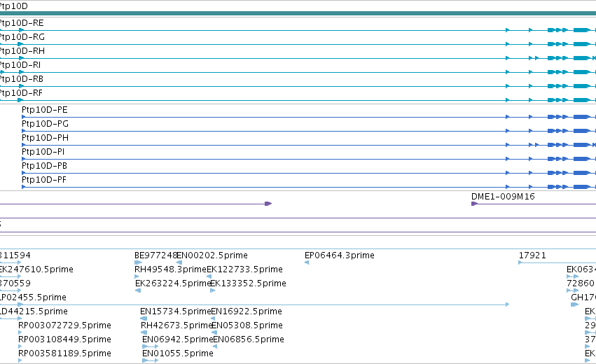This screenshot has width=596, height=364.
Task: Select the EK133352.5prime EST label
Action: coord(248,283)
